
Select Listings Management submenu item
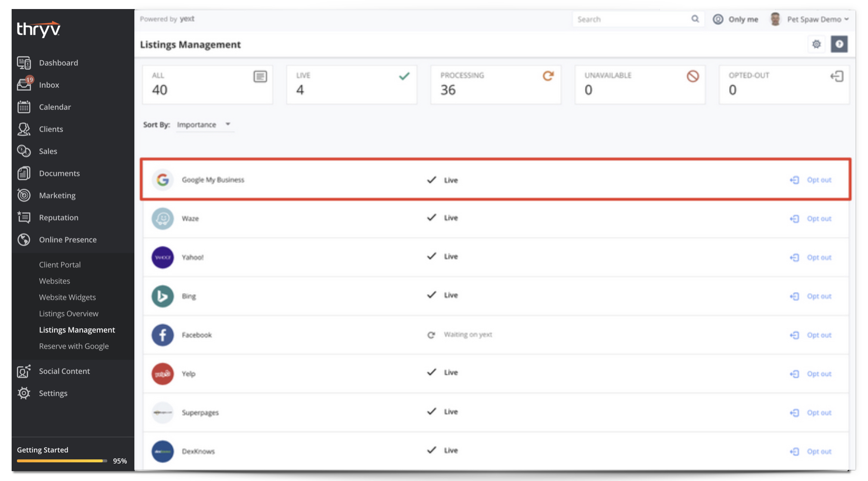pos(77,330)
